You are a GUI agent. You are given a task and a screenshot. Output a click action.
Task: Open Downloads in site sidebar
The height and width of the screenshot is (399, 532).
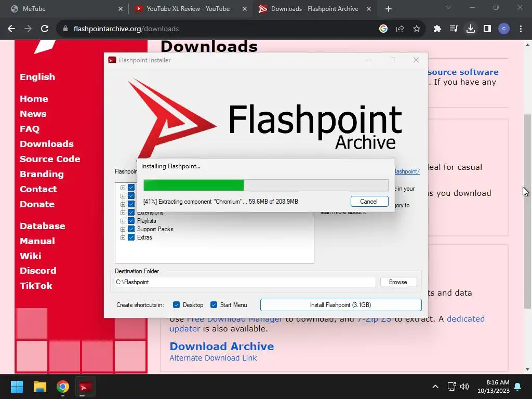point(47,144)
